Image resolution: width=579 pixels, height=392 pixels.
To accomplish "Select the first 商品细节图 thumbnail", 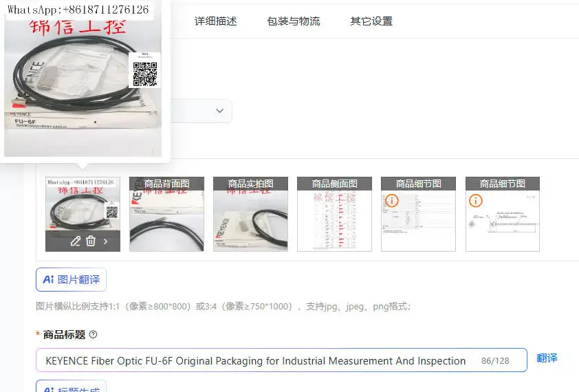I will pyautogui.click(x=418, y=214).
